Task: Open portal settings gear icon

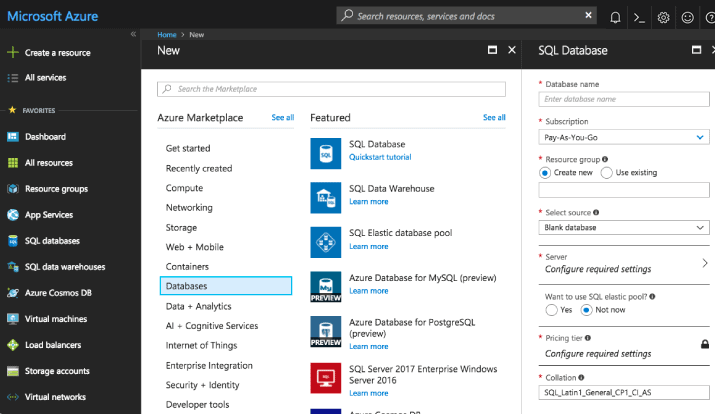Action: pos(663,17)
